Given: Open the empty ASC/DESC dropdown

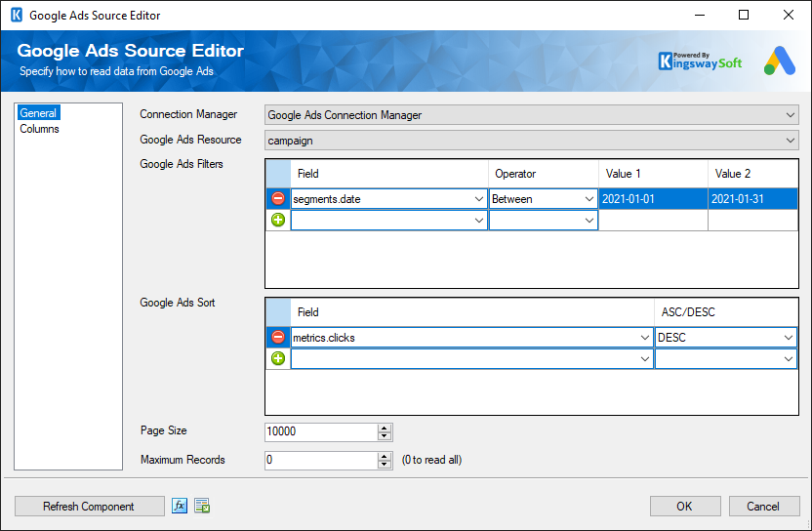Looking at the screenshot, I should point(789,359).
